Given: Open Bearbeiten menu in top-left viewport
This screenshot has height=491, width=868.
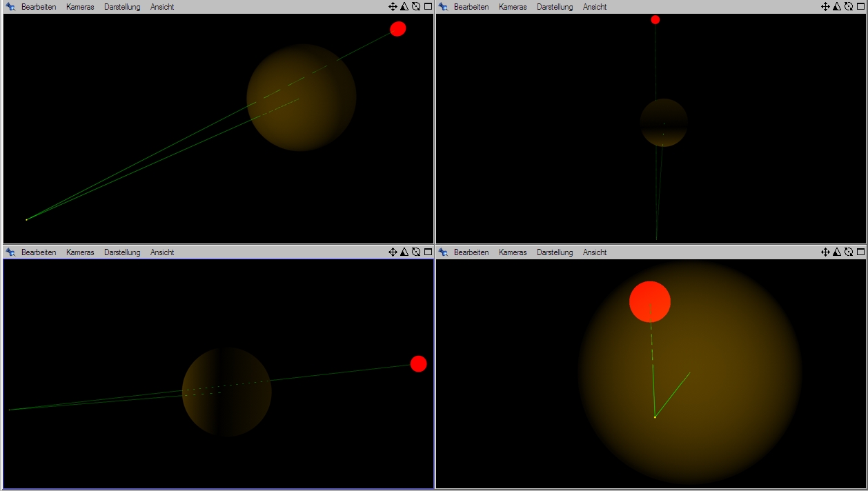Looking at the screenshot, I should 39,7.
